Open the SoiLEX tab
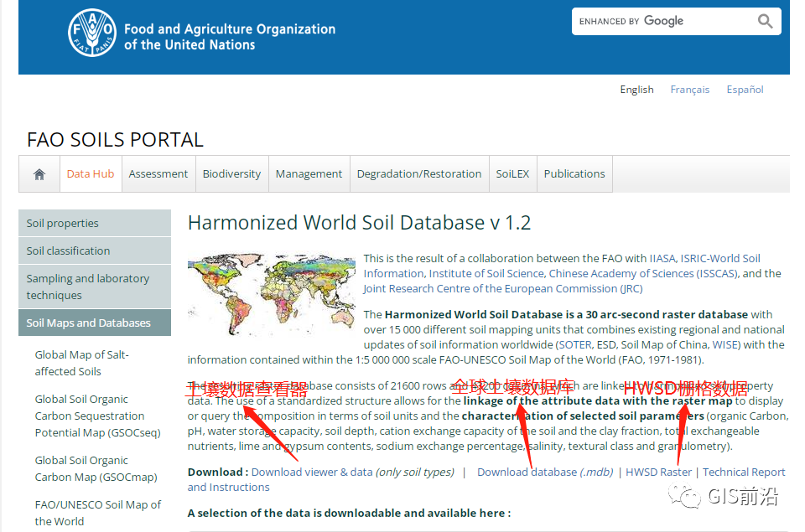Screen dimensions: 805x532 tap(512, 174)
